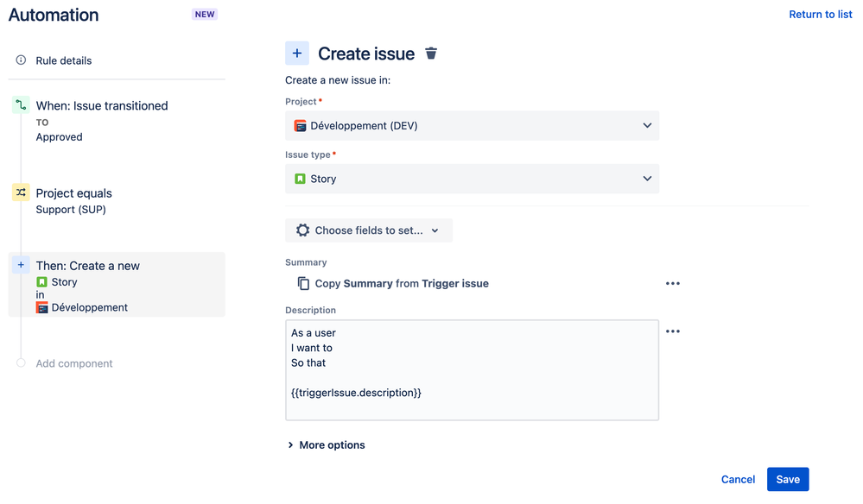Click the yellow condition icon beside Project equals

[20, 192]
